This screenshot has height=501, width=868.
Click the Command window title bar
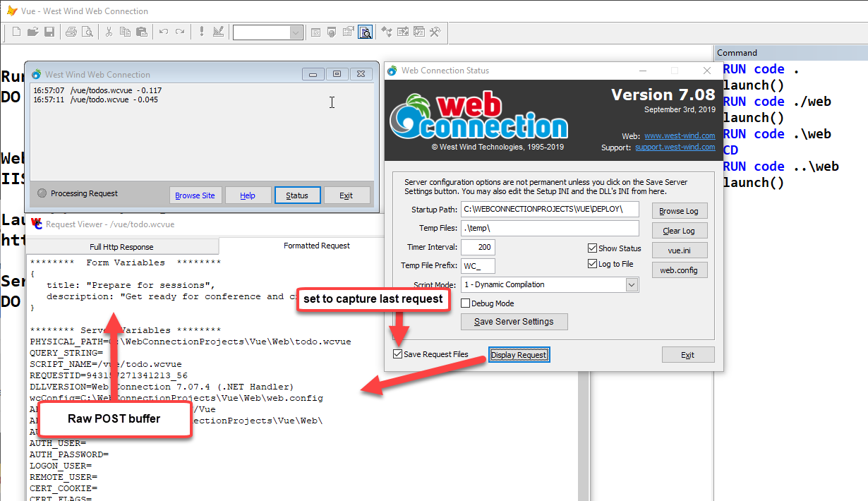[x=790, y=52]
